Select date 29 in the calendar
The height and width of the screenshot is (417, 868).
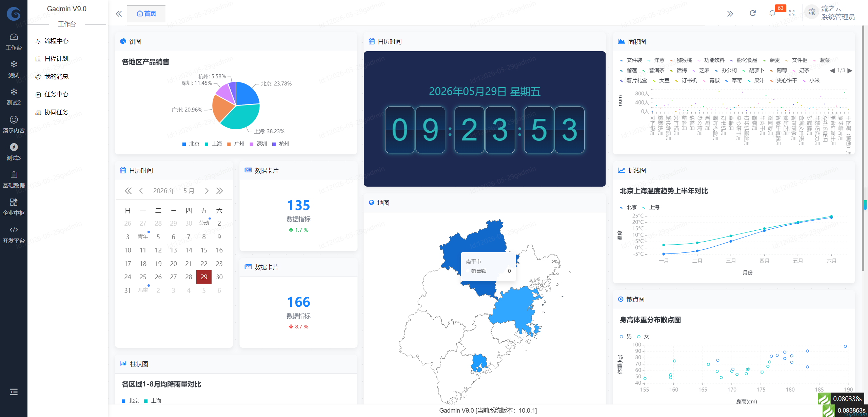(x=204, y=277)
